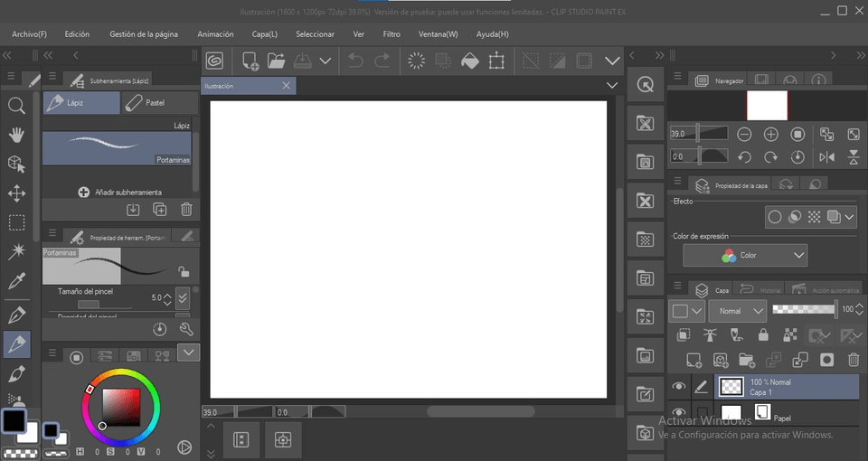Zoom in in the Navigator panel
Viewport: 868px width, 461px height.
point(770,134)
